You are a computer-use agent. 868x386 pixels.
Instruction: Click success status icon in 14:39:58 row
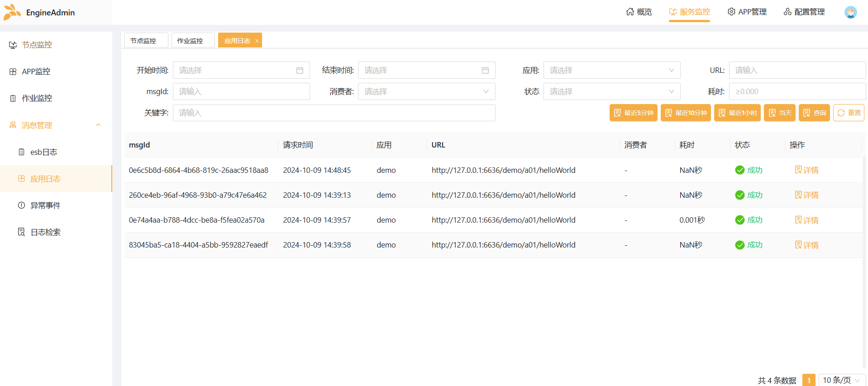[740, 245]
